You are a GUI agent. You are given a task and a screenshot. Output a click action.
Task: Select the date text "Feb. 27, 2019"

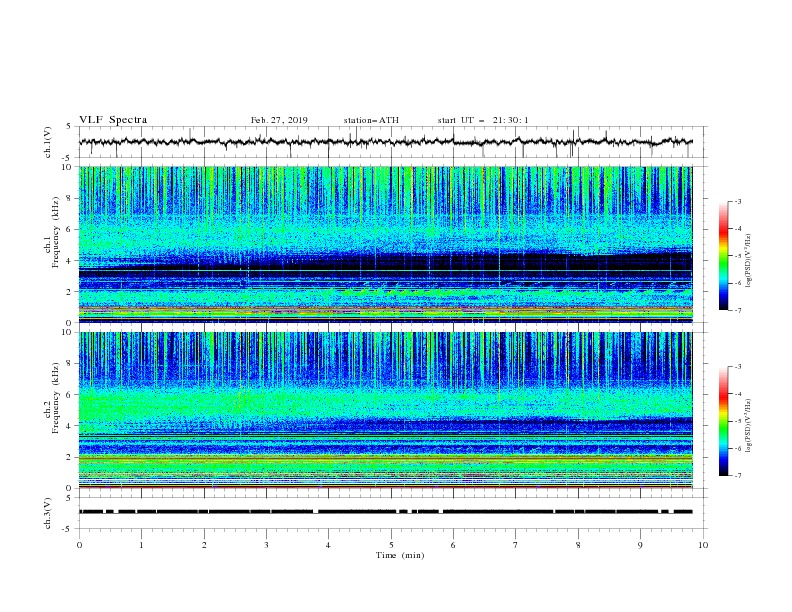(279, 120)
